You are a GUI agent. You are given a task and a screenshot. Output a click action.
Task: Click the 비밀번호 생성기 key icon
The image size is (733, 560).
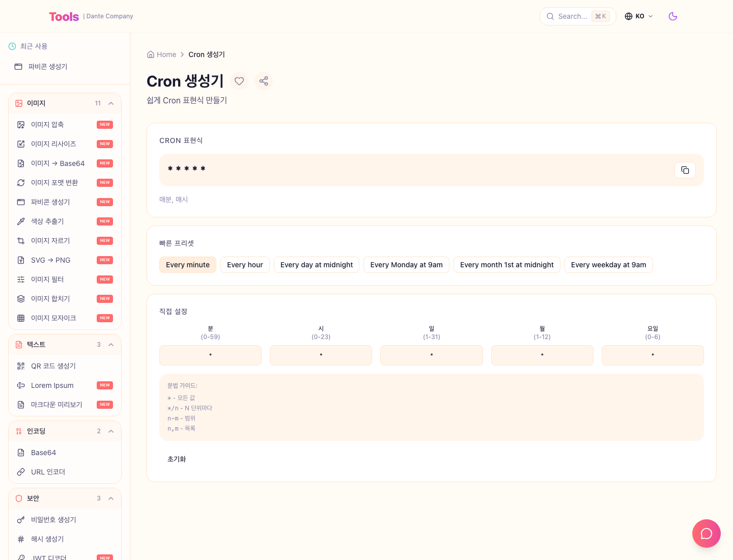21,520
